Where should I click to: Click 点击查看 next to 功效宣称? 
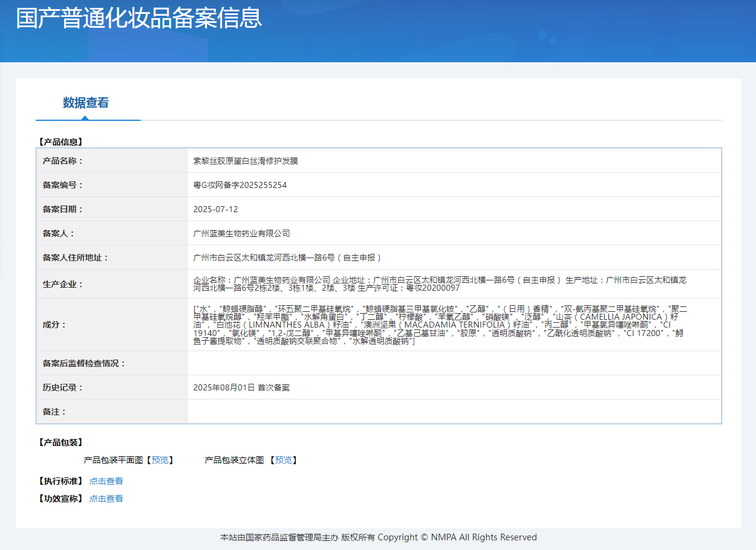(x=106, y=499)
